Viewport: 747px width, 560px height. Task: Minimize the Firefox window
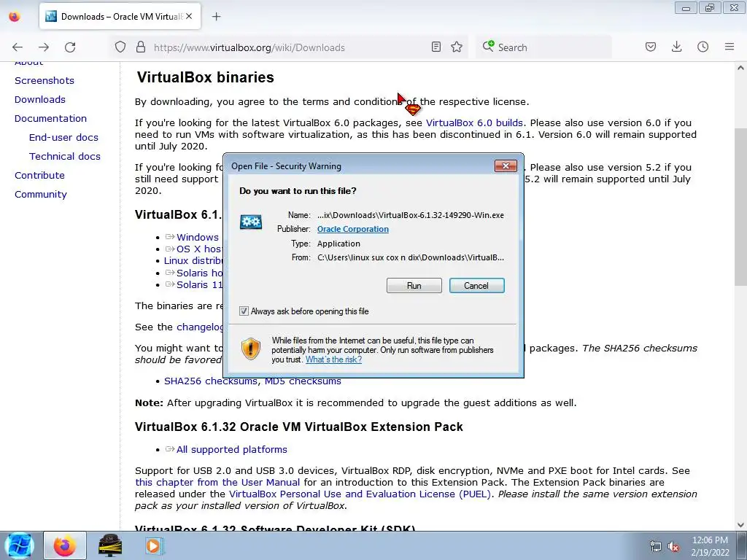(x=686, y=7)
